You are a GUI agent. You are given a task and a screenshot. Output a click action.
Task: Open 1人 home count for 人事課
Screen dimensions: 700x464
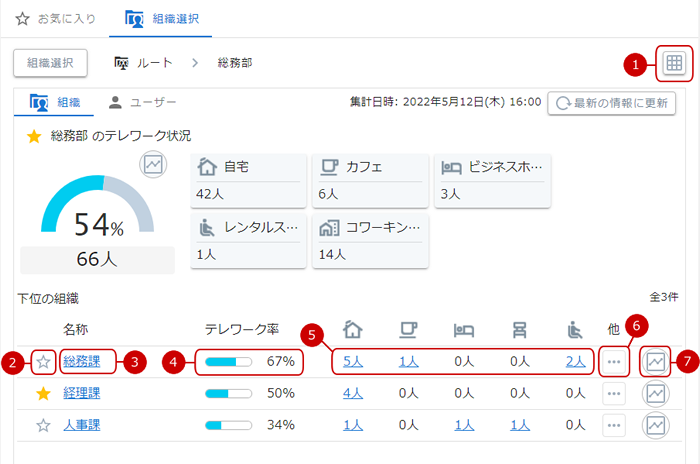[x=353, y=425]
